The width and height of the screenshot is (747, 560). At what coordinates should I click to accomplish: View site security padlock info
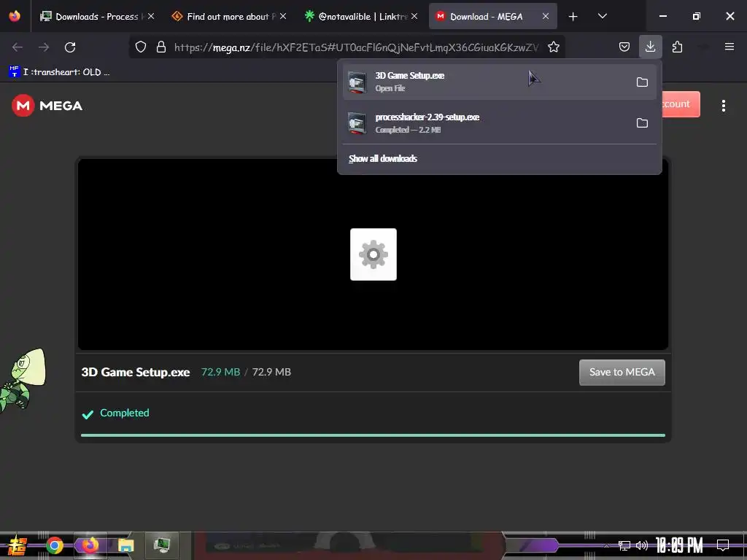(161, 47)
